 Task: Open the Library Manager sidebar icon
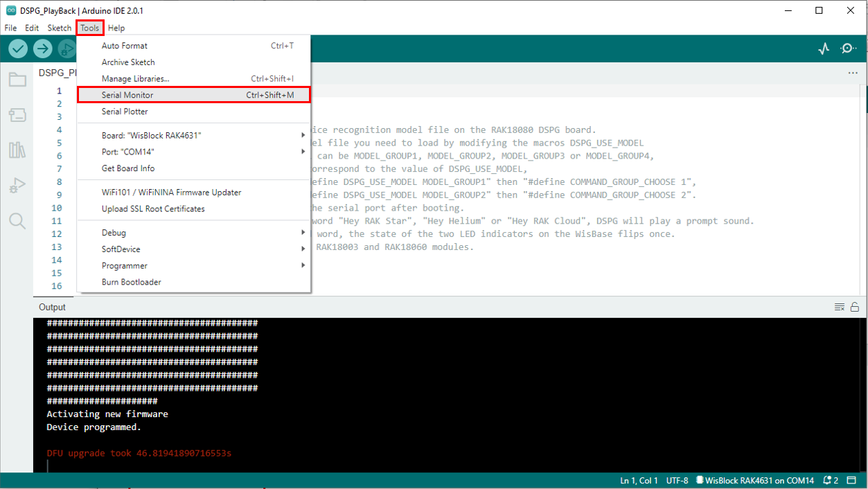tap(17, 150)
